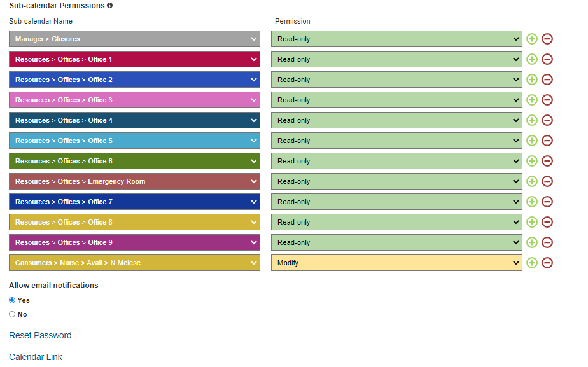Add a row after Office 8
This screenshot has height=367, width=588.
tap(532, 223)
